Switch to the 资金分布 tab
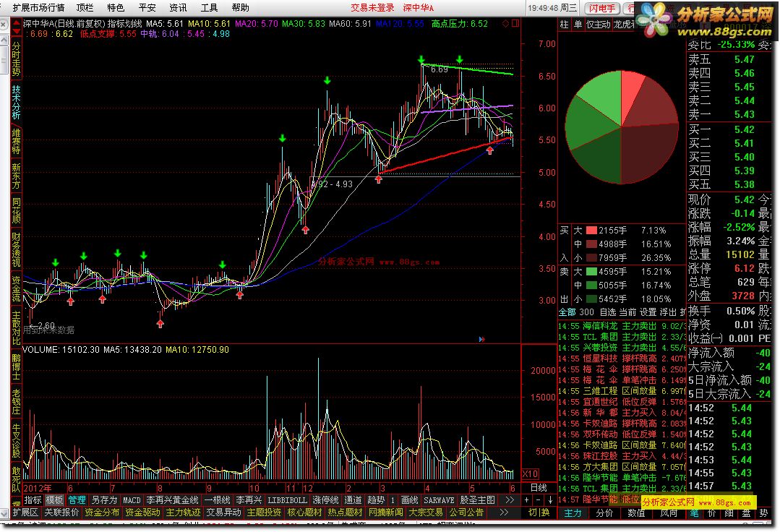 102,512
